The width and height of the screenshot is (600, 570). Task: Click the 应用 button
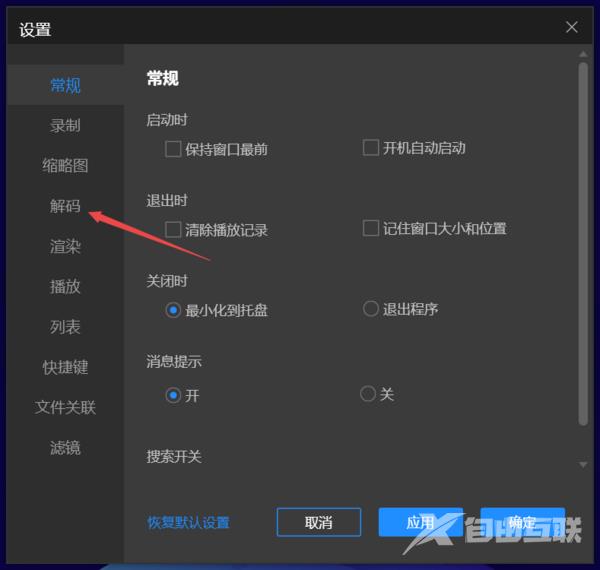click(420, 522)
